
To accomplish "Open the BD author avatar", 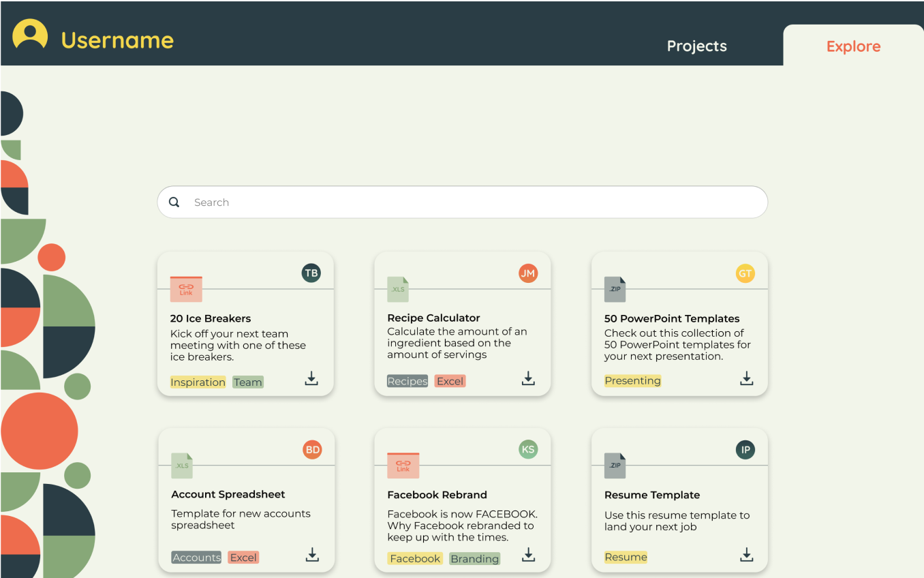I will point(312,450).
